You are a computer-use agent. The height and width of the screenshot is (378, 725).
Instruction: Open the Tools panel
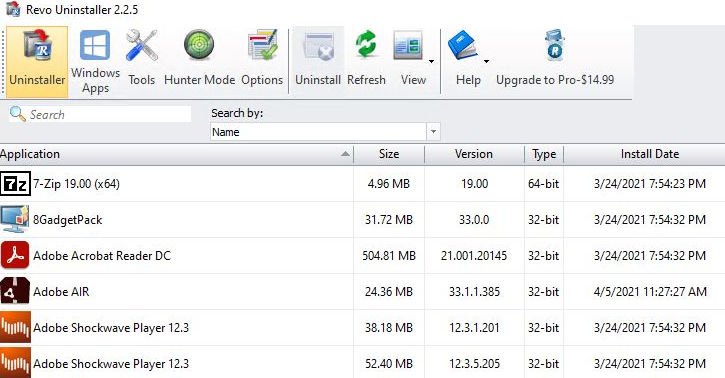tap(141, 59)
